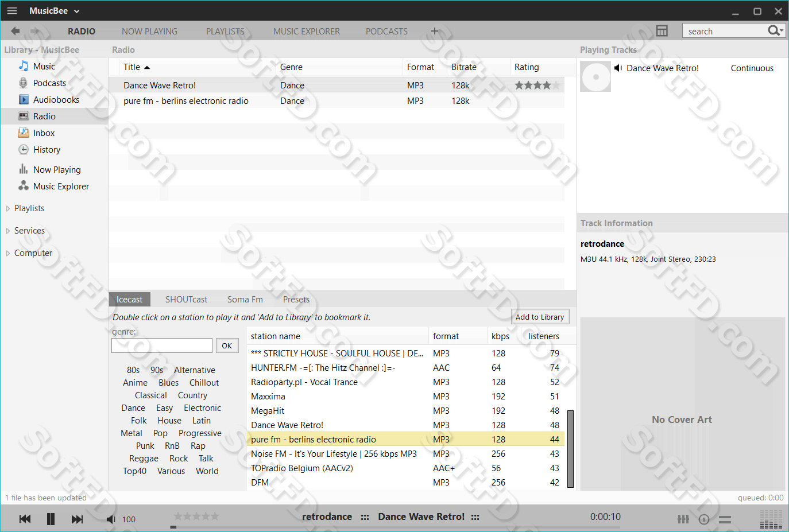The width and height of the screenshot is (789, 532).
Task: Click the station list scrollbar
Action: [570, 449]
